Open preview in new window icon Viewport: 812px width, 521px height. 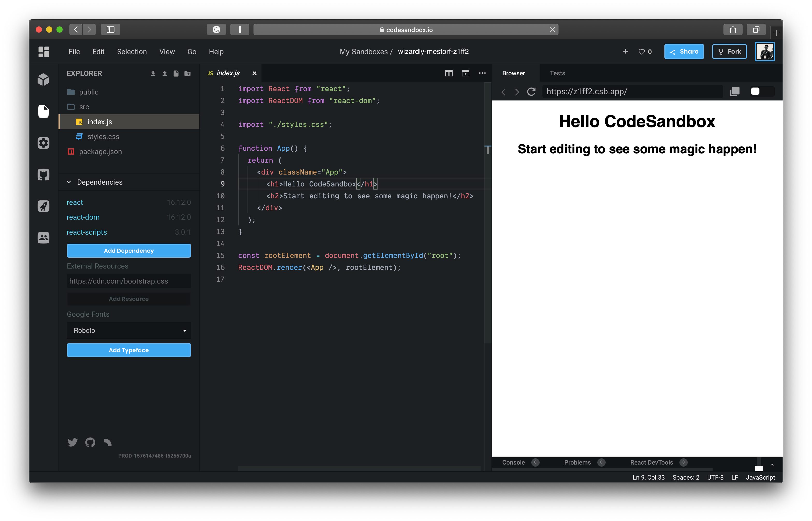click(735, 92)
